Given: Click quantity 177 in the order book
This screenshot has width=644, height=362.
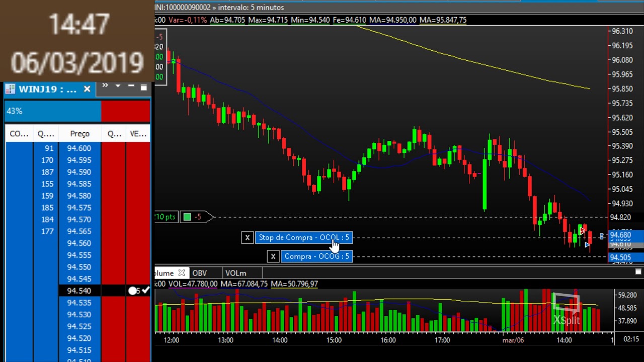Looking at the screenshot, I should [x=47, y=231].
